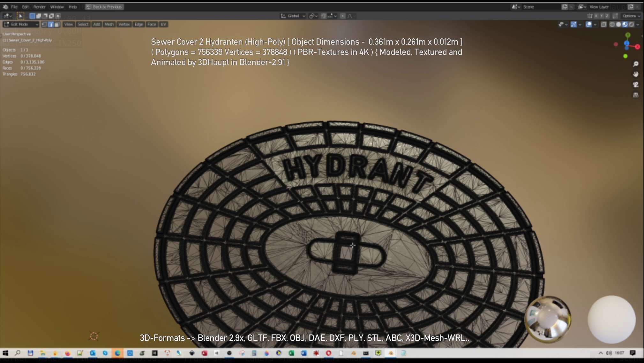Viewport: 644px width, 363px height.
Task: Open the Render menu
Action: pos(40,7)
